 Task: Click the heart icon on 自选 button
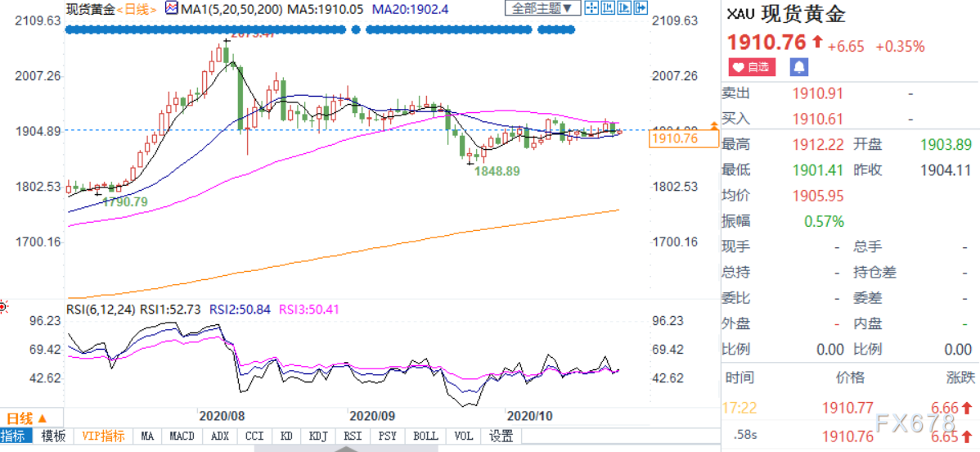pos(738,66)
